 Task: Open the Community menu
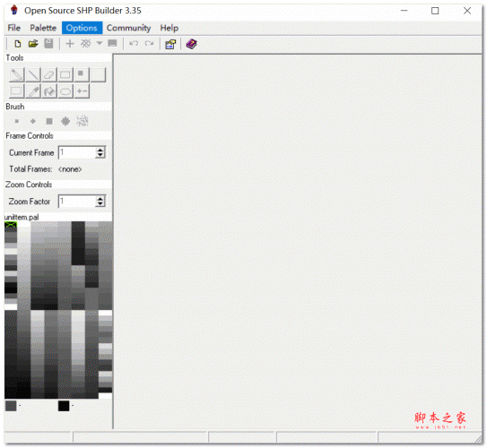point(128,28)
